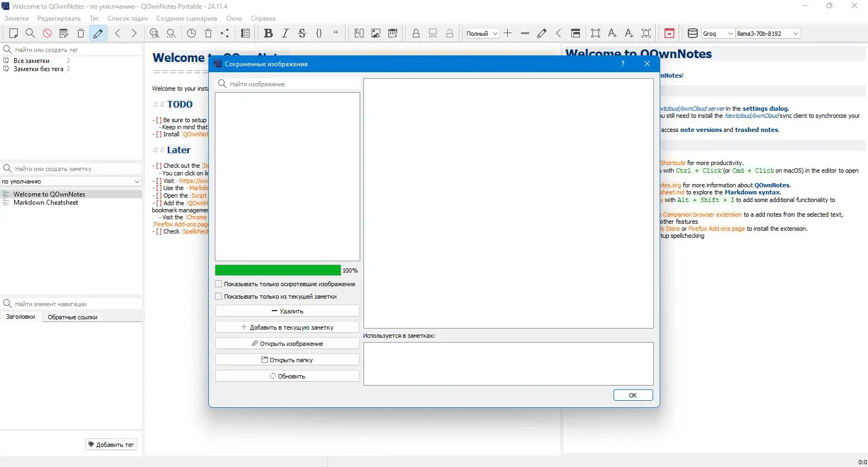Open the Список задач menu
868x467 pixels.
pyautogui.click(x=127, y=18)
